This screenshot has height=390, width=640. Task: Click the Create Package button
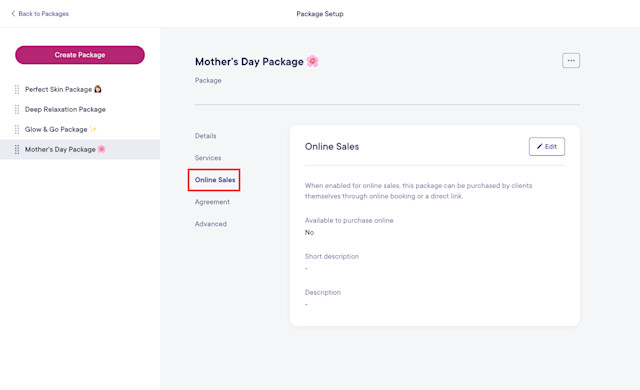[x=80, y=55]
